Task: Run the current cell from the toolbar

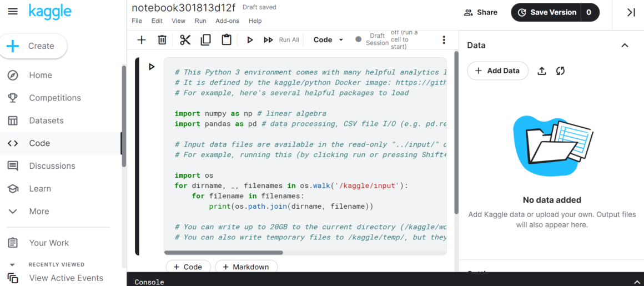Action: [250, 40]
